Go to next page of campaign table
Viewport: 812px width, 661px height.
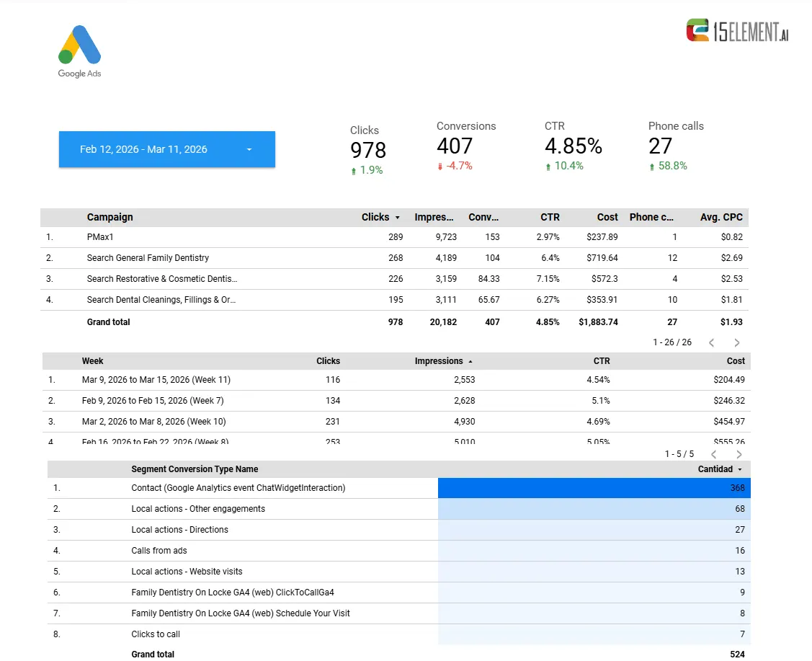(737, 343)
